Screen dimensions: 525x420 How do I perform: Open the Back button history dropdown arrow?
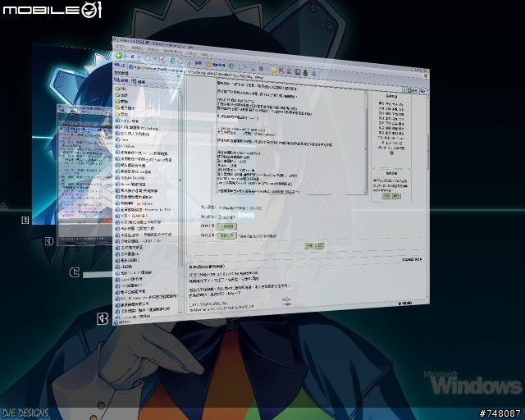pos(139,57)
